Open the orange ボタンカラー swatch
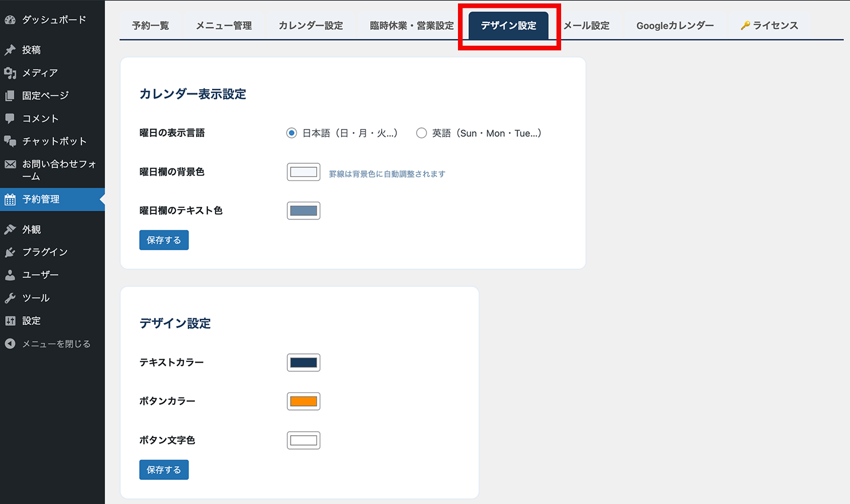 (x=303, y=401)
